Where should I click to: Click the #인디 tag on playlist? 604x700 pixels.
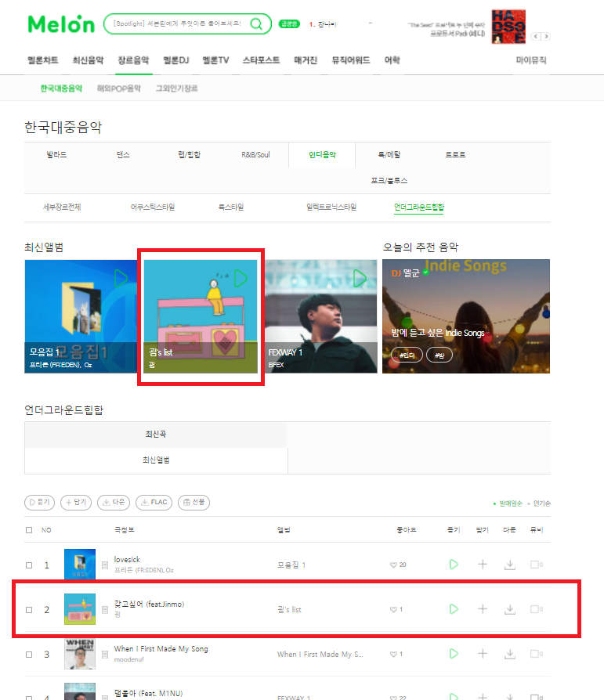(x=407, y=355)
